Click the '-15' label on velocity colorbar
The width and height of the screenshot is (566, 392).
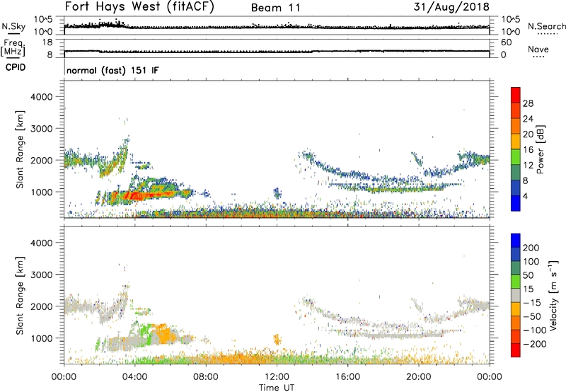click(x=532, y=303)
